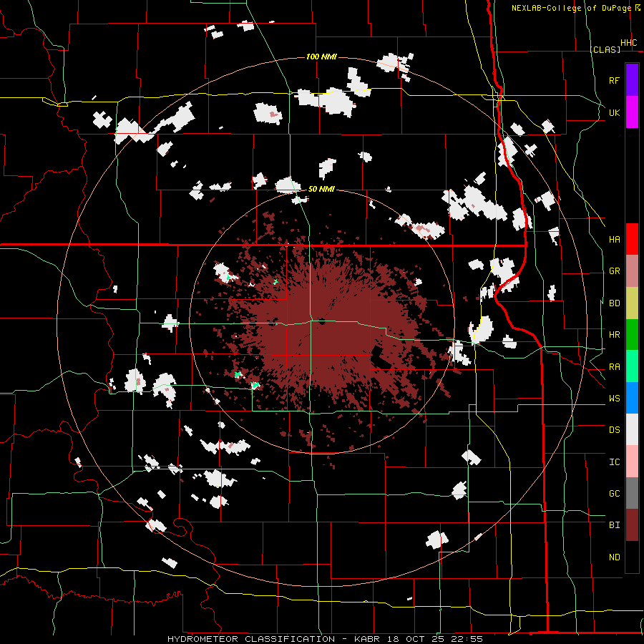Click the HR legend label

[x=615, y=335]
